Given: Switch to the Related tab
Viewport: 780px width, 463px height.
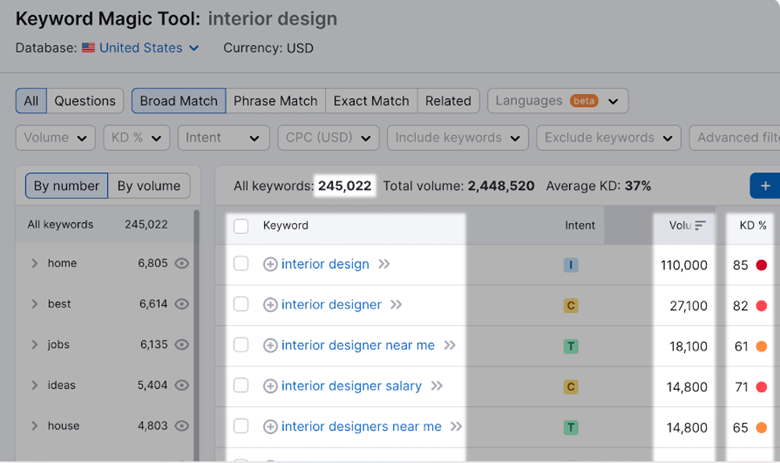Looking at the screenshot, I should click(448, 101).
